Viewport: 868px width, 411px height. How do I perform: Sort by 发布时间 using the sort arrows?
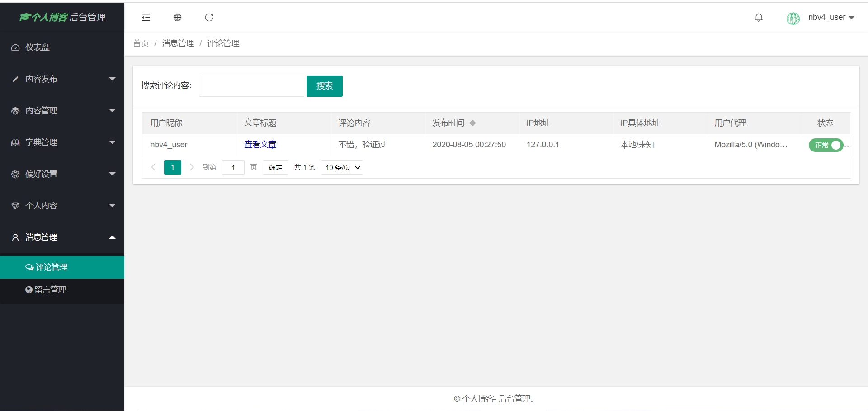click(473, 123)
